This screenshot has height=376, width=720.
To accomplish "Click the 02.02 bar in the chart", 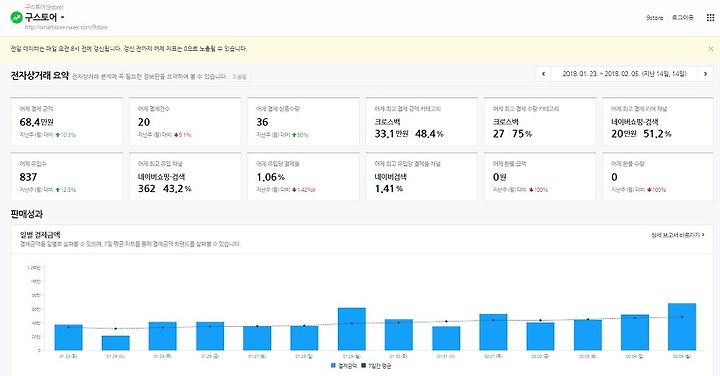I will (x=540, y=337).
